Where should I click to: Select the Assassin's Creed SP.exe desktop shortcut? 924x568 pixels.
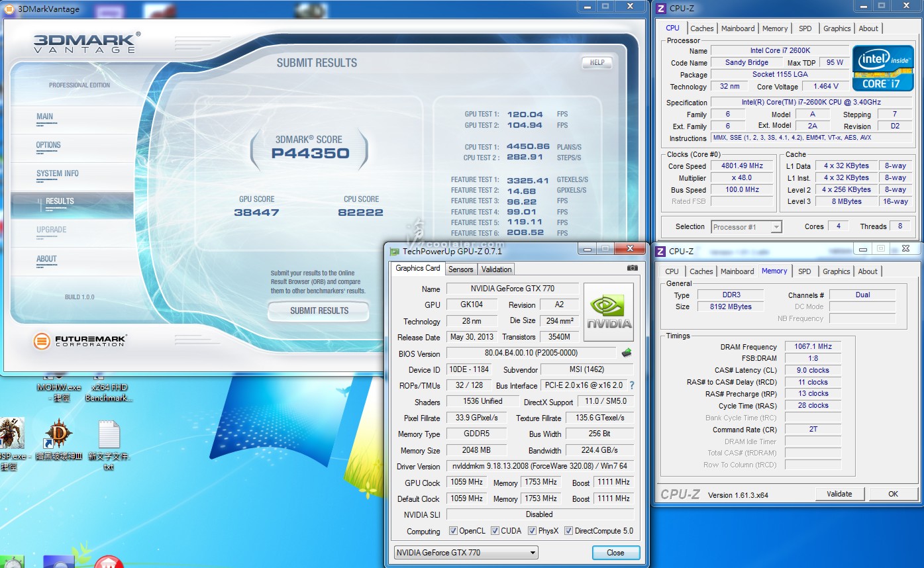point(13,444)
